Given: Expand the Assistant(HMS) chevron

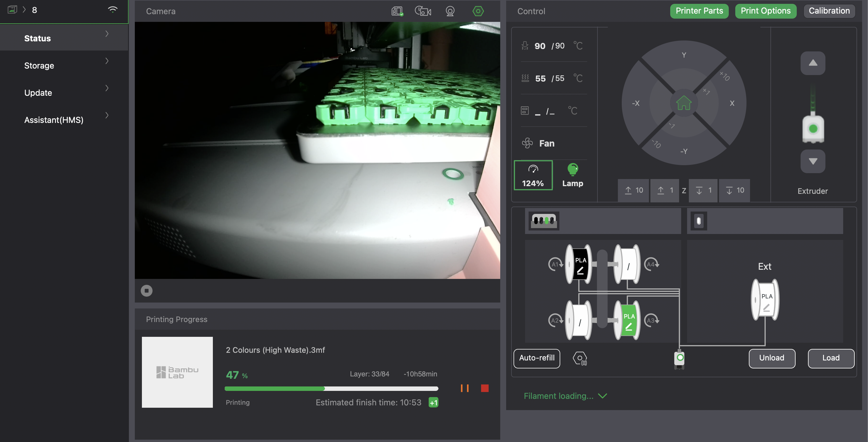Looking at the screenshot, I should coord(107,116).
